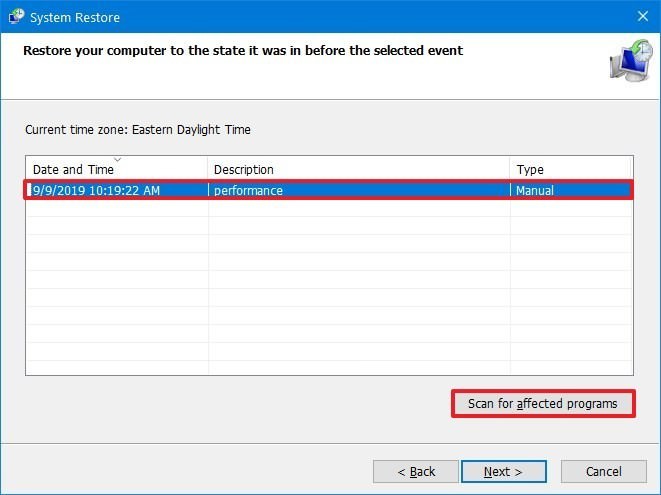Sort restore points by Type column header
Viewport: 661px width, 495px height.
pos(530,170)
